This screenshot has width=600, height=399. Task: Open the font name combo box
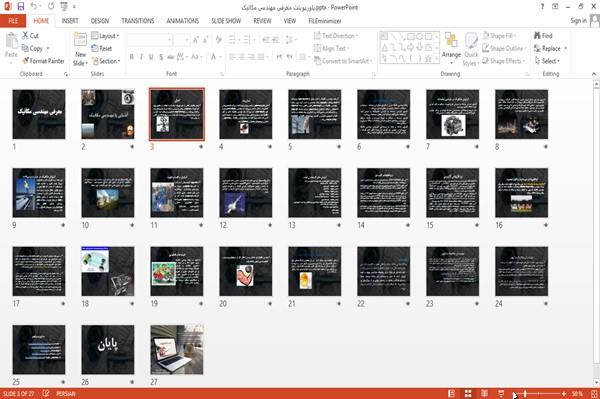click(150, 40)
